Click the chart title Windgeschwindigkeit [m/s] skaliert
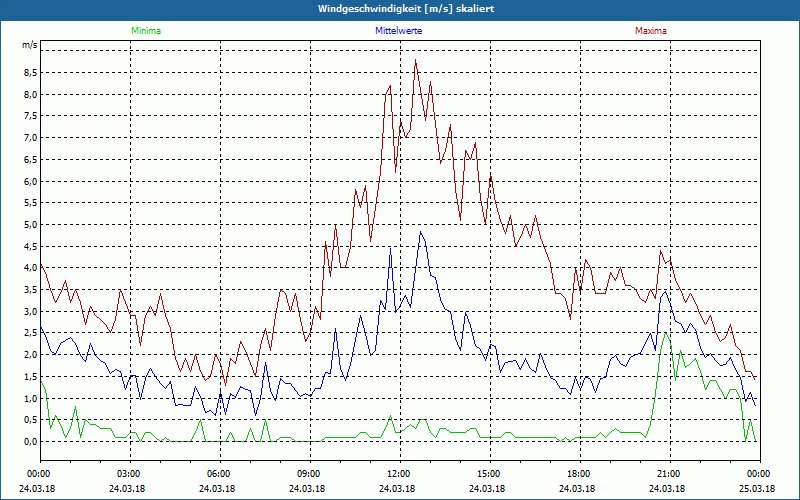 (x=406, y=9)
